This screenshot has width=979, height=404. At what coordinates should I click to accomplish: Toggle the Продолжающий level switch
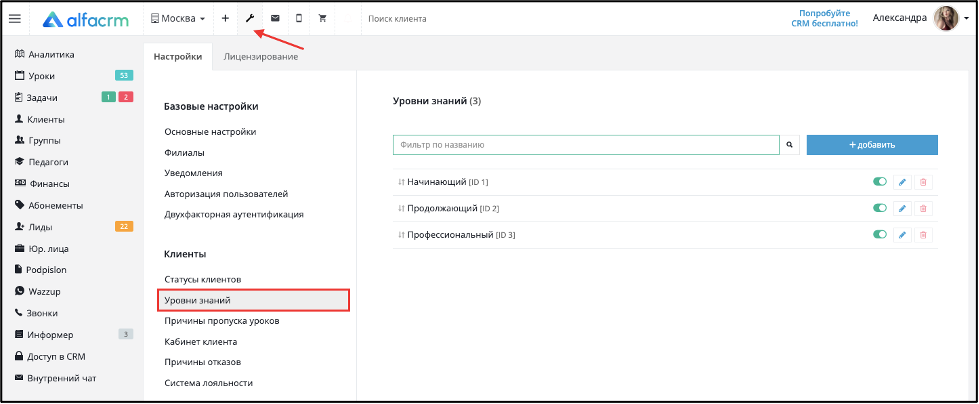point(880,208)
